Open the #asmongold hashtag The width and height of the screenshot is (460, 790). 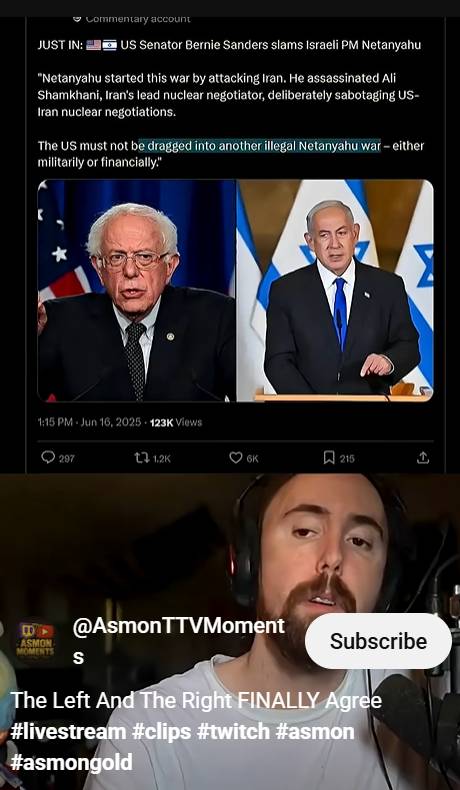click(71, 763)
